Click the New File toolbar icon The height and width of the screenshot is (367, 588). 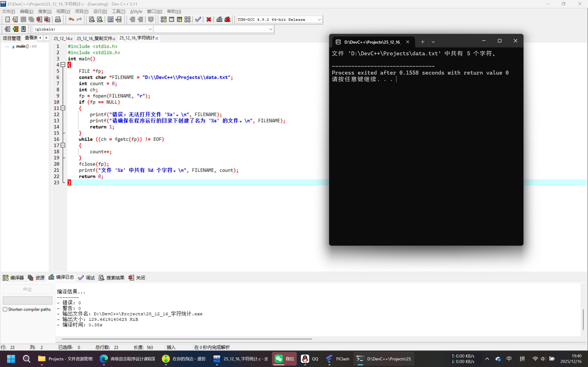(x=7, y=19)
